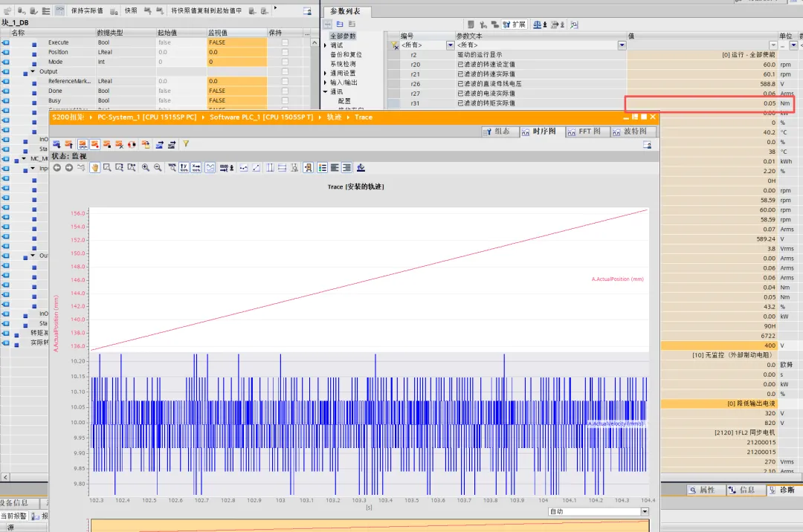Collapse the Output tree node
Viewport: 803px width, 532px height.
click(x=33, y=71)
